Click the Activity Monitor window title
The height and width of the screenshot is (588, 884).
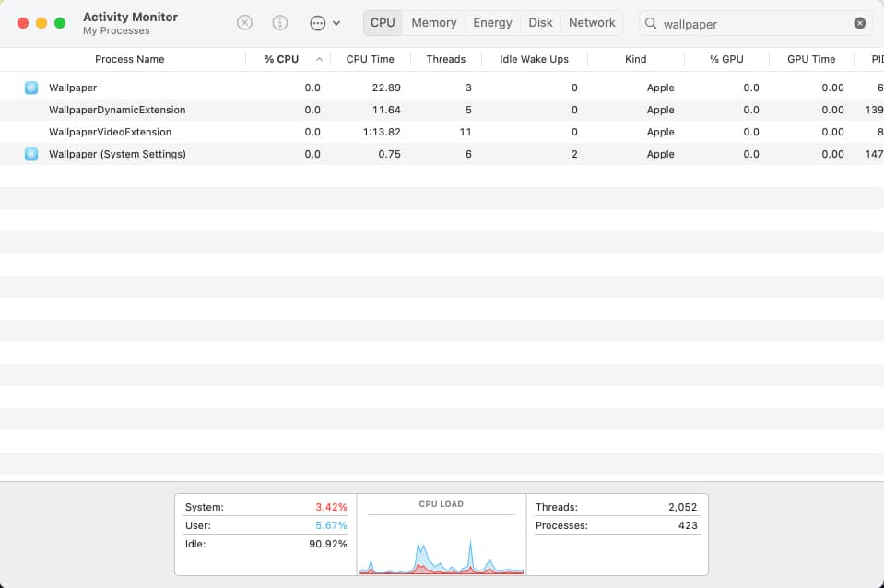point(130,17)
